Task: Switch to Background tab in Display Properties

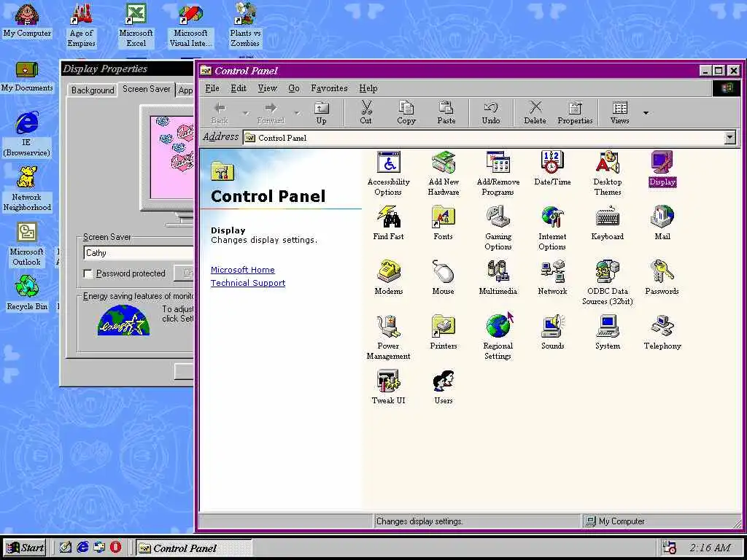Action: [93, 90]
